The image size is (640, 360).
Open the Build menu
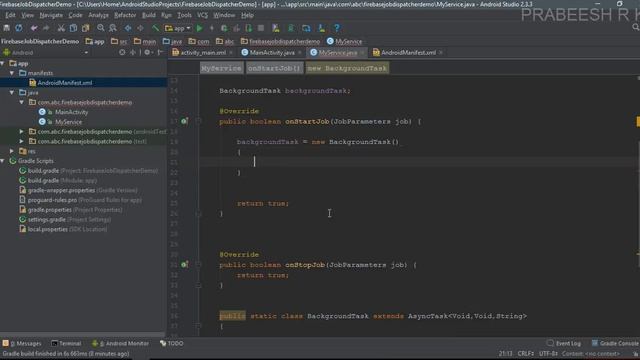point(149,15)
